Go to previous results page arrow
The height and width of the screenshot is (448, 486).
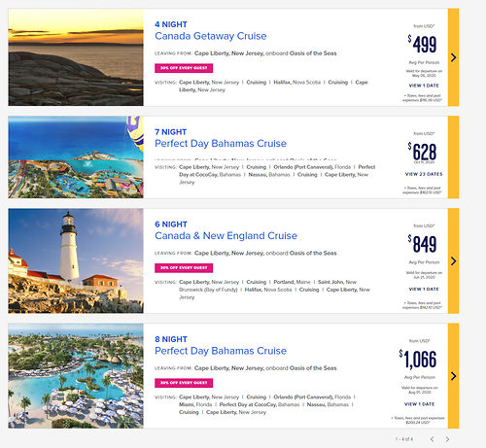coord(433,439)
